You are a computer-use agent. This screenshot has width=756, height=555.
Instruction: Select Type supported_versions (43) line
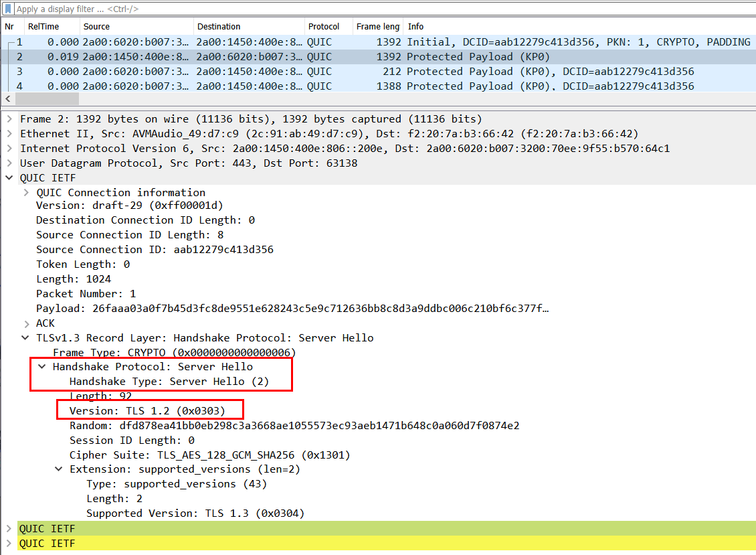177,484
